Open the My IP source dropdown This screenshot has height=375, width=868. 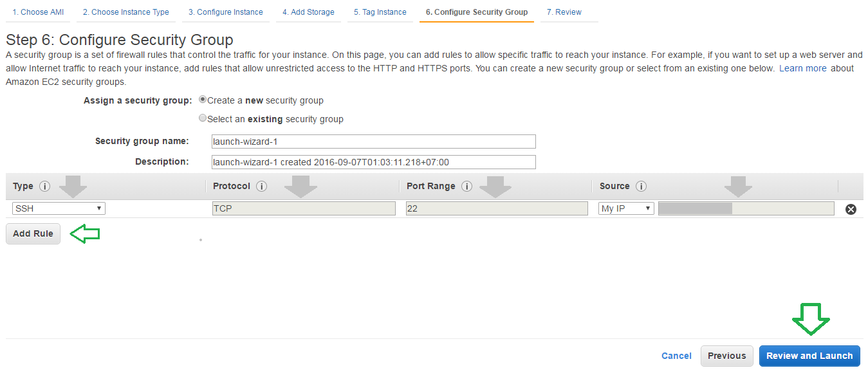click(626, 208)
